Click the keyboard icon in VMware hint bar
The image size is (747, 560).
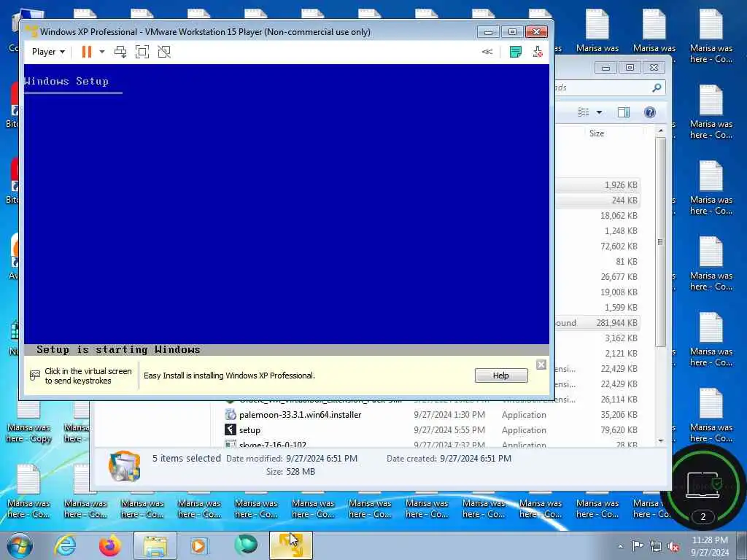(35, 376)
